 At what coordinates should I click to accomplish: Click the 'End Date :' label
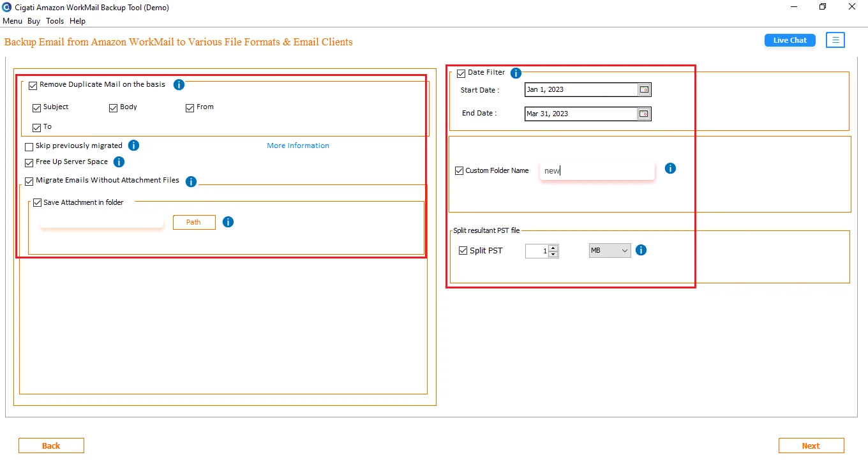click(x=479, y=113)
